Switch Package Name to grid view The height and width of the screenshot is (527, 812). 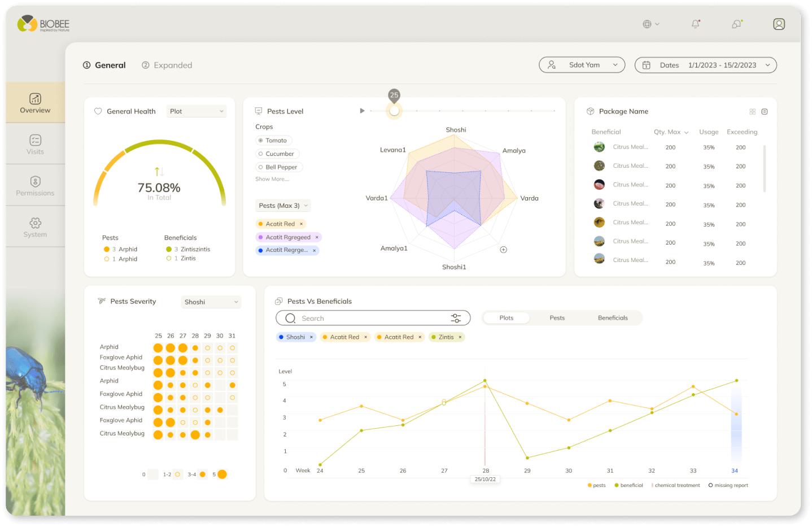pyautogui.click(x=752, y=112)
